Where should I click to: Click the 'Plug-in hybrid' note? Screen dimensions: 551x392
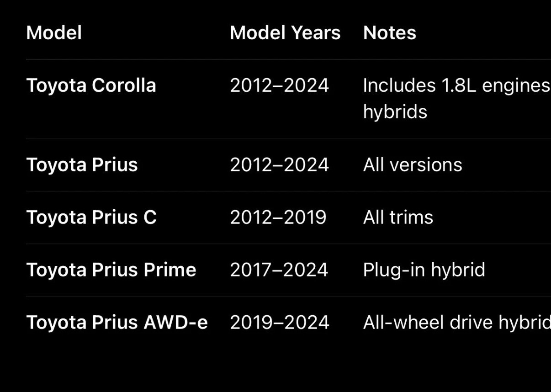pyautogui.click(x=424, y=270)
